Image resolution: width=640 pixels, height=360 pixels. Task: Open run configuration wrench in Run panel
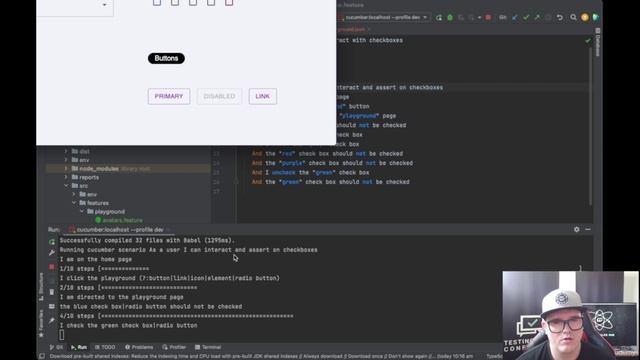click(x=52, y=253)
